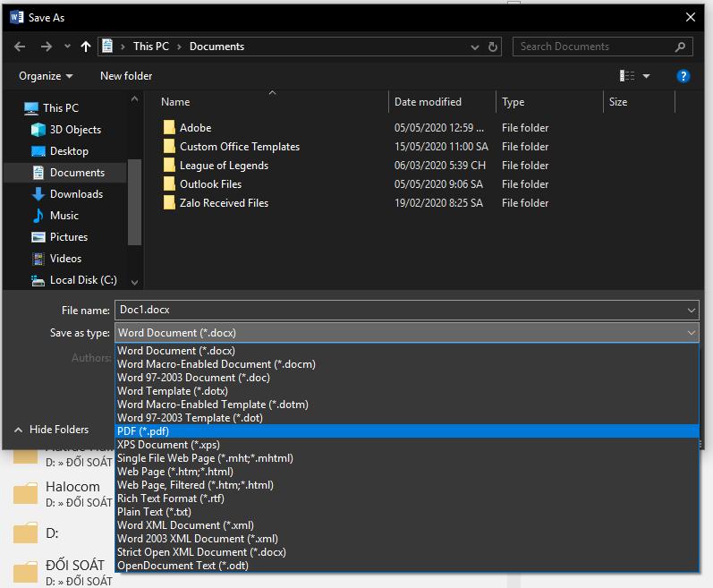
Task: Select Plain Text (*.txt) file type
Action: [x=154, y=512]
